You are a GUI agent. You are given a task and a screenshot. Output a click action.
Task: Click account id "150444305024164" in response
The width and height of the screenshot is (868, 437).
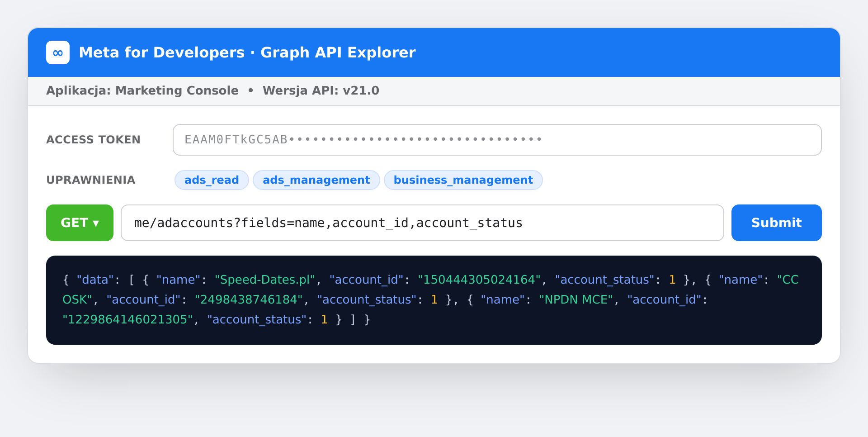[479, 280]
